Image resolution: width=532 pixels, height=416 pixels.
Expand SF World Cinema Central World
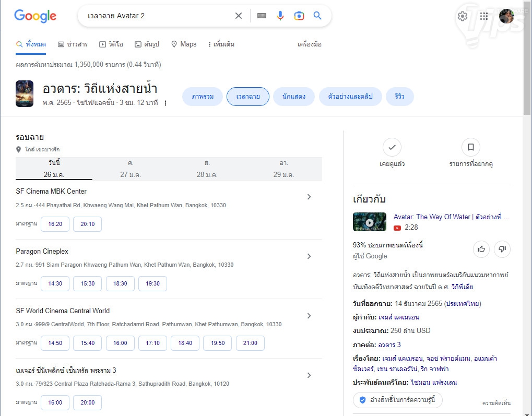coord(309,316)
